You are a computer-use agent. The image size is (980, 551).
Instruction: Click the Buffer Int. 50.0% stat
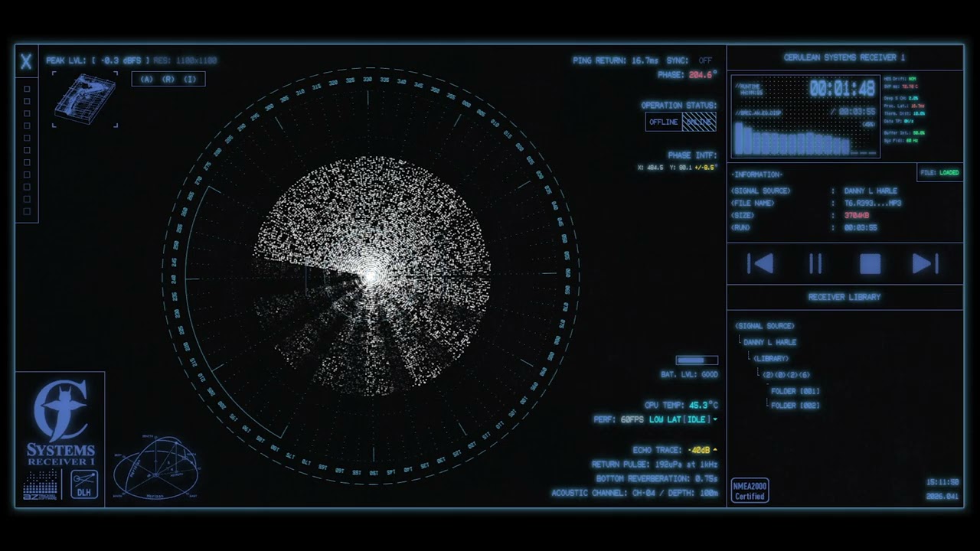(904, 132)
